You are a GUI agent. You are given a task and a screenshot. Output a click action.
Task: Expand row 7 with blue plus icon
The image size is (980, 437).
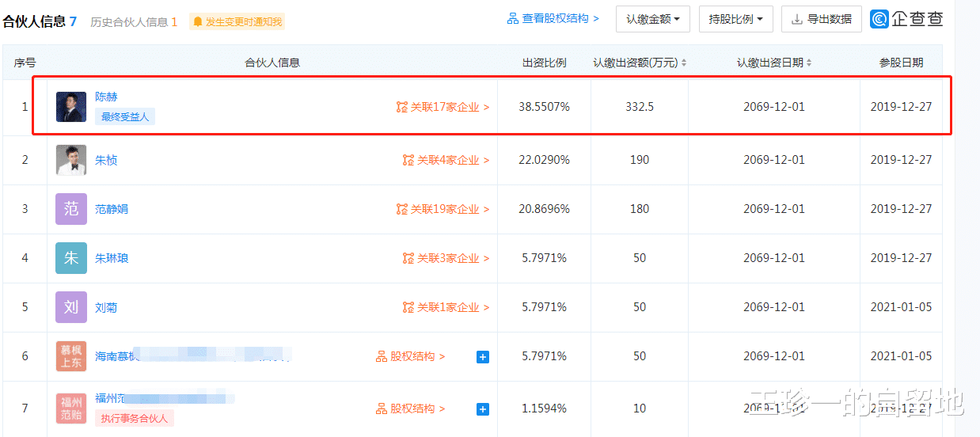(x=483, y=409)
